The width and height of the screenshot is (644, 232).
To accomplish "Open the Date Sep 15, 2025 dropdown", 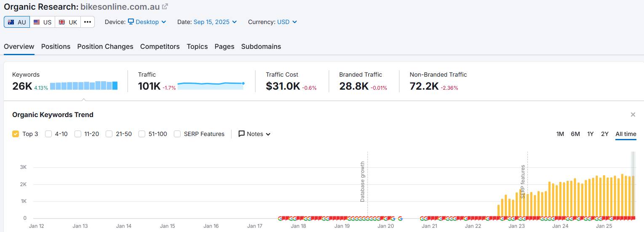I will (x=215, y=22).
